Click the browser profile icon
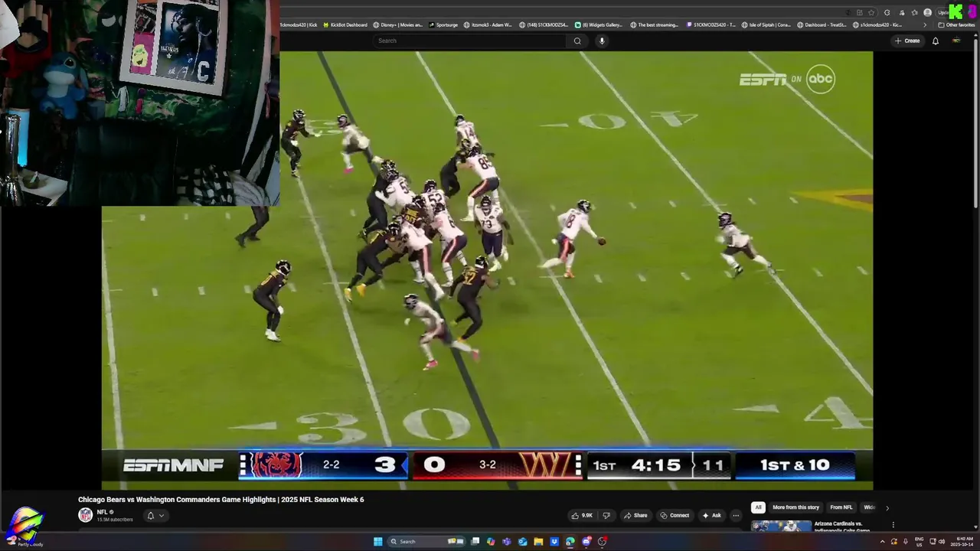The width and height of the screenshot is (980, 551). pyautogui.click(x=927, y=12)
